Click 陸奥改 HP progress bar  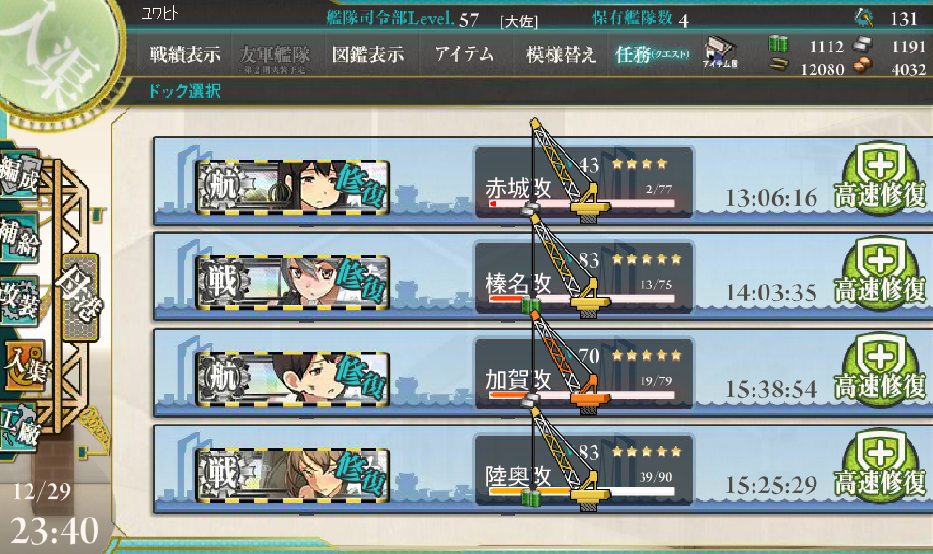tap(582, 492)
